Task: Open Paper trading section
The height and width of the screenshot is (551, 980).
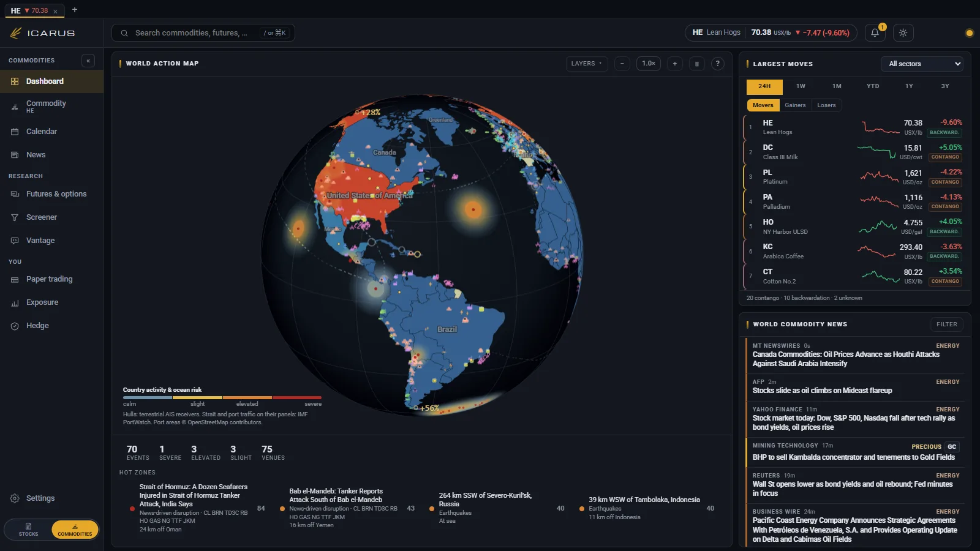Action: pos(52,279)
